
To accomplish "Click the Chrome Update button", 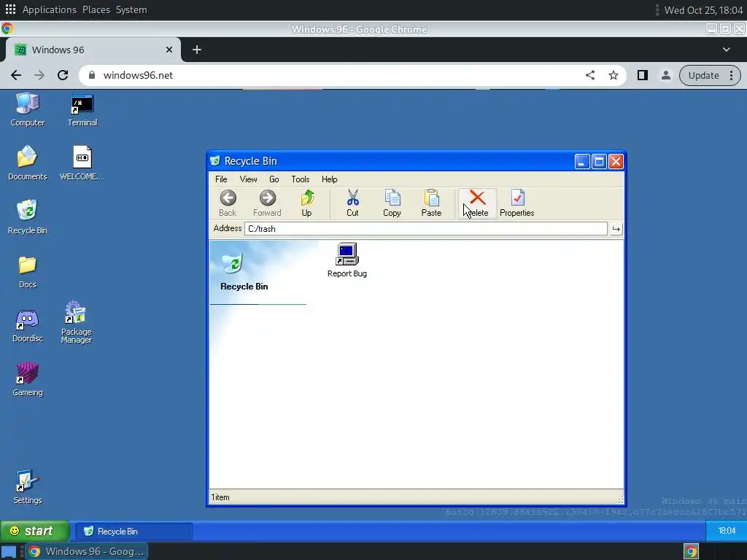I will tap(704, 75).
